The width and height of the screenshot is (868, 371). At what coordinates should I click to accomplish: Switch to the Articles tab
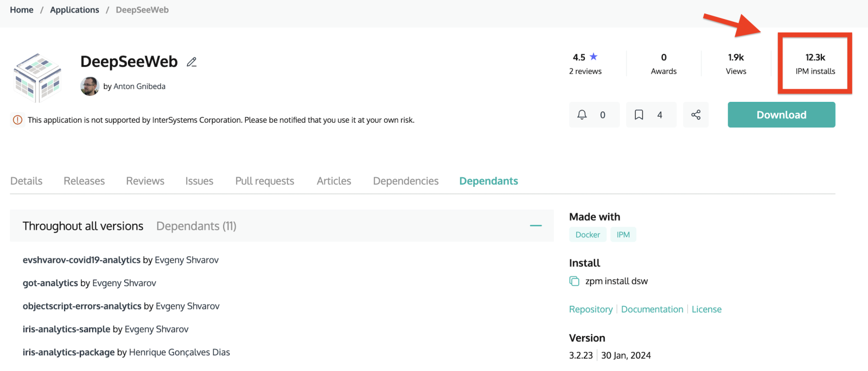(334, 181)
